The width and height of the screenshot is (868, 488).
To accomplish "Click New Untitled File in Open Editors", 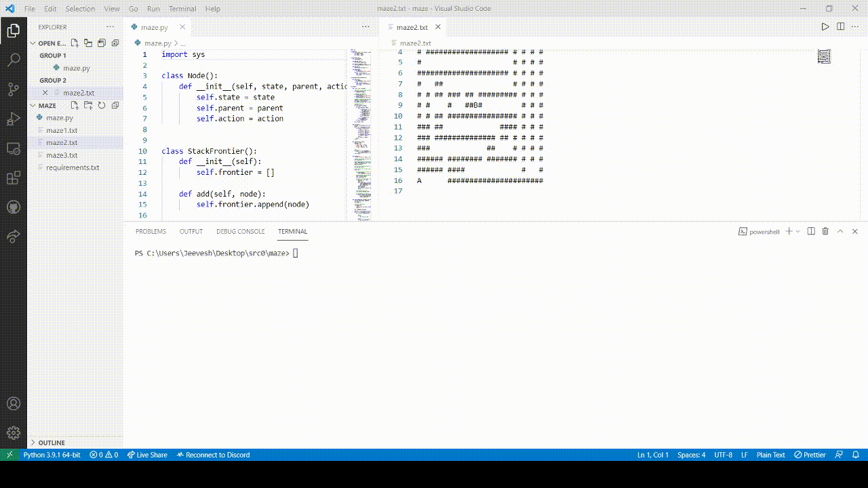I will (x=75, y=43).
